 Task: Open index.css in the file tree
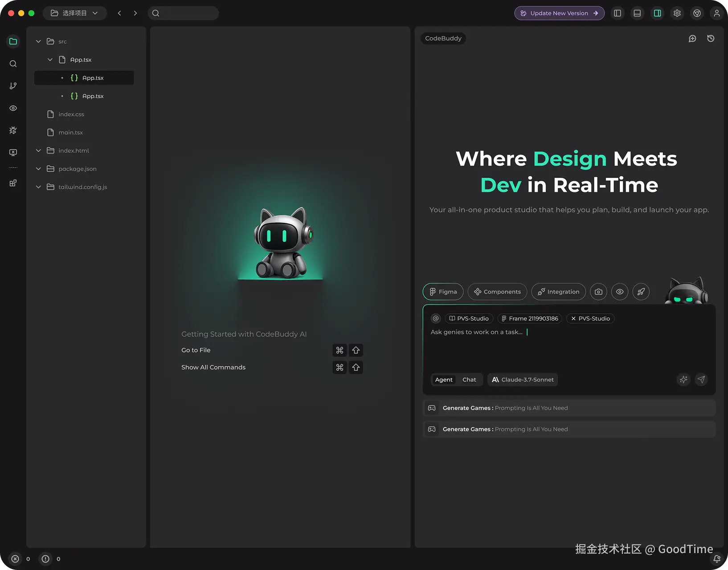[71, 114]
